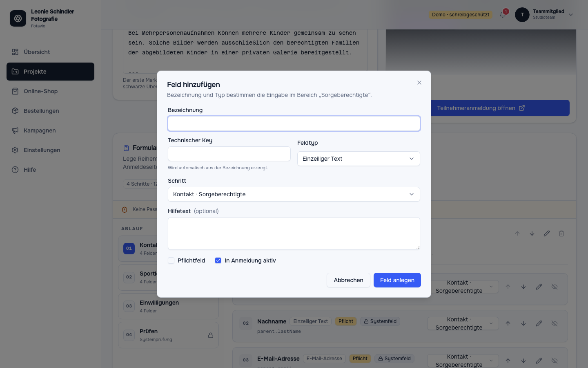
Task: Open Online-Shop via its sidebar icon
Action: coord(15,91)
